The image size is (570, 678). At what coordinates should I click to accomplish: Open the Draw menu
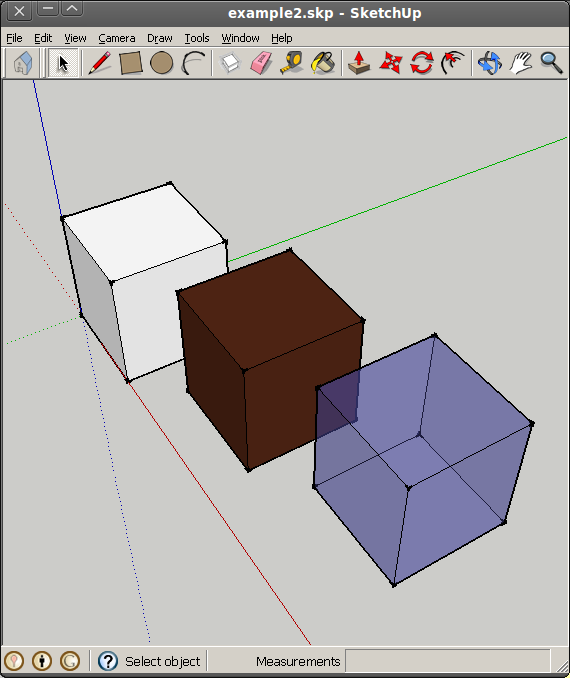click(160, 38)
